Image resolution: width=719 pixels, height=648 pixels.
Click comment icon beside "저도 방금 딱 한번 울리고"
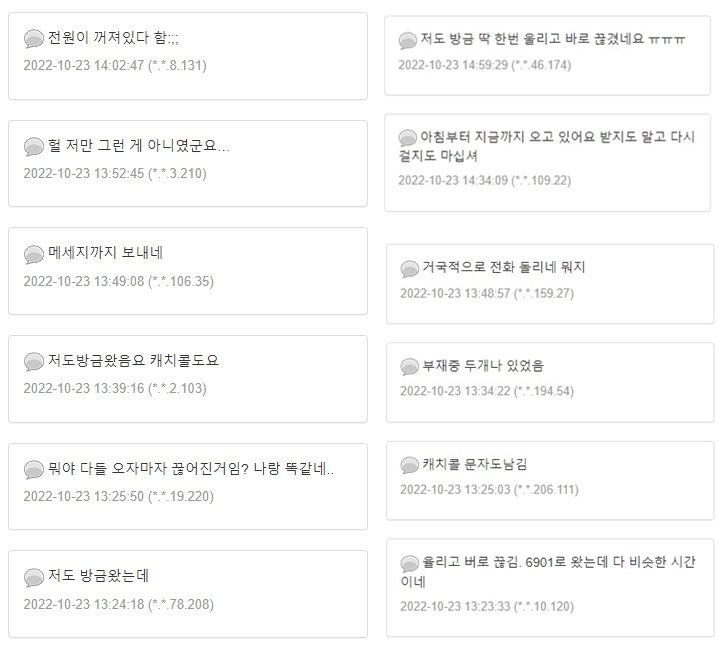tap(408, 41)
